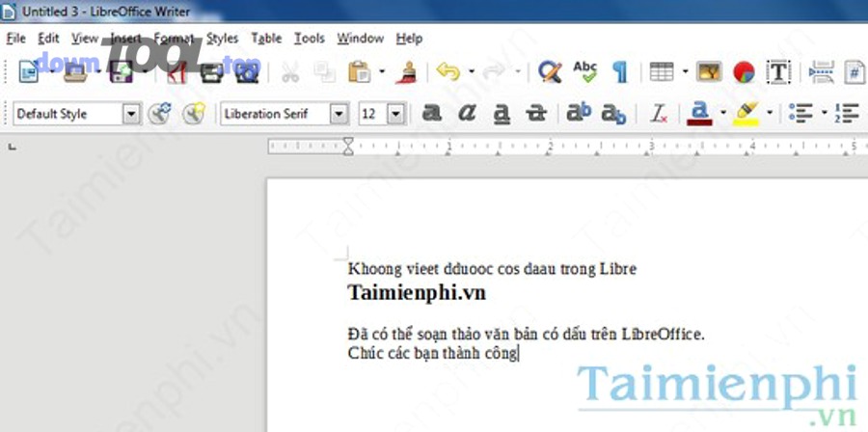Expand the Liberation Serif font dropdown

339,114
